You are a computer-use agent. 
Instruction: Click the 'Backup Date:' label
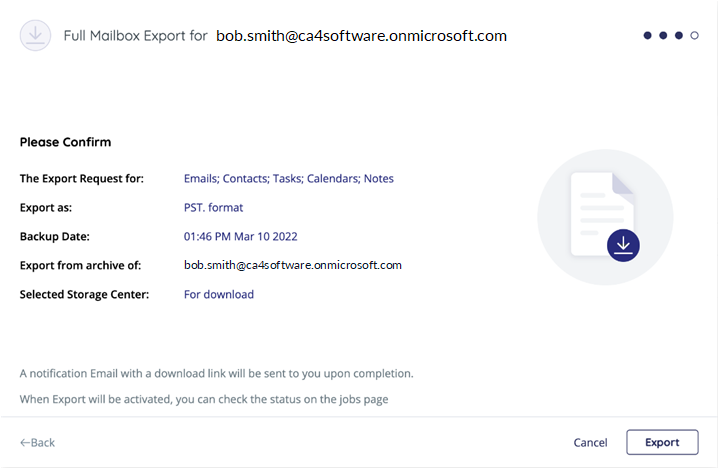pos(55,237)
